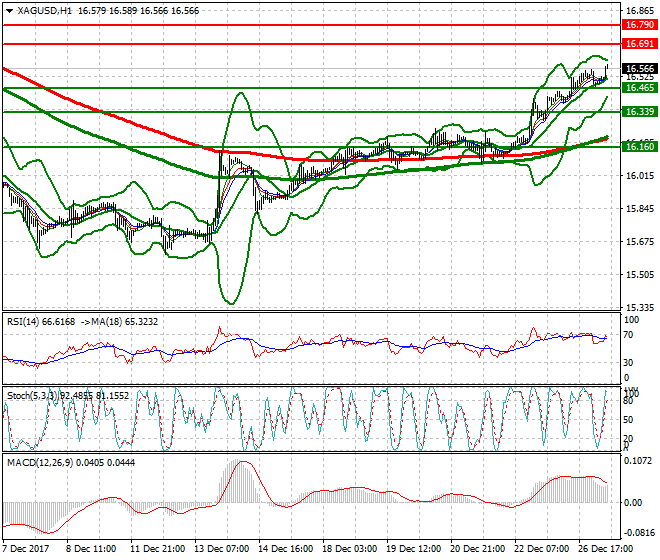Click the 16.015 price scale value
This screenshot has width=660, height=560.
pos(640,176)
